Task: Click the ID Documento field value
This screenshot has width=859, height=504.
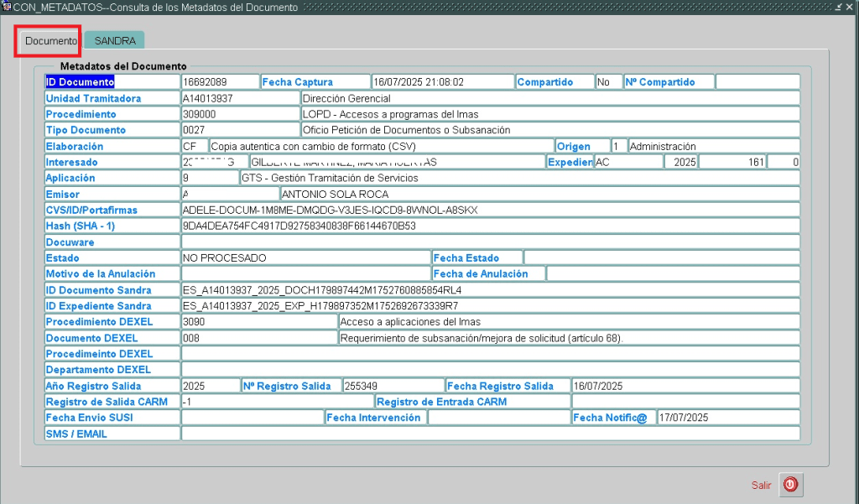Action: 220,82
